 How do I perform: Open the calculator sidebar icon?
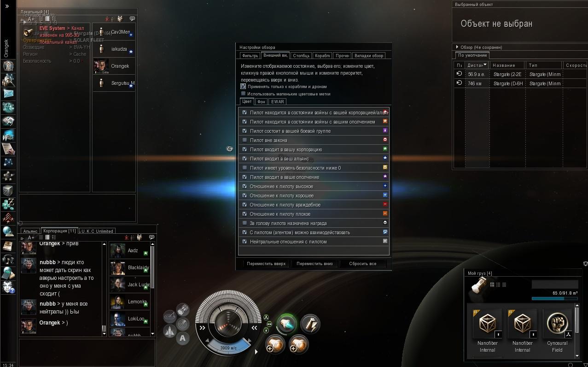coord(8,273)
